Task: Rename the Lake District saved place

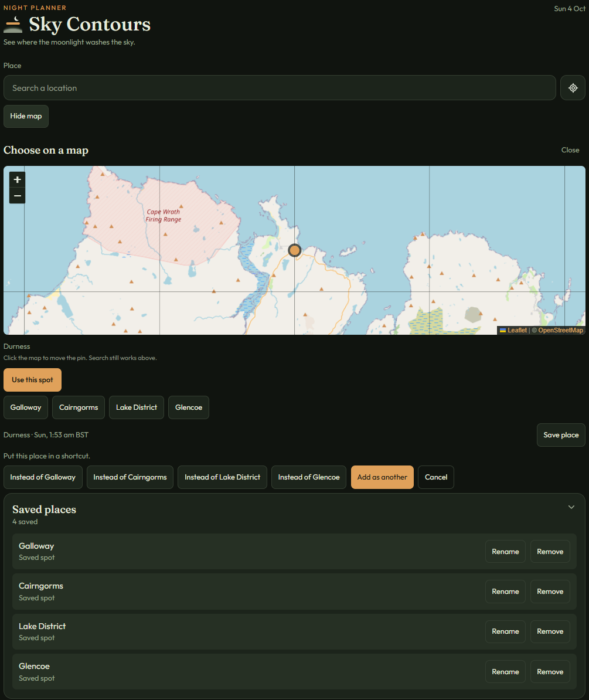Action: coord(505,631)
